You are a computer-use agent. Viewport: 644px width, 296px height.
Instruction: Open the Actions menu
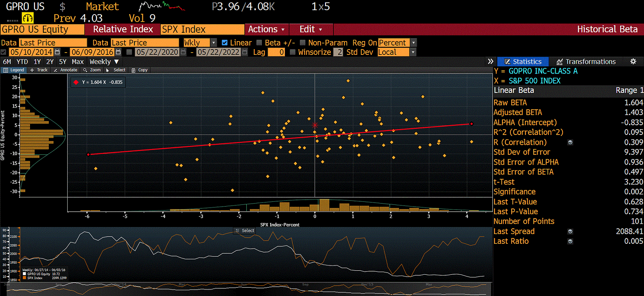(266, 29)
